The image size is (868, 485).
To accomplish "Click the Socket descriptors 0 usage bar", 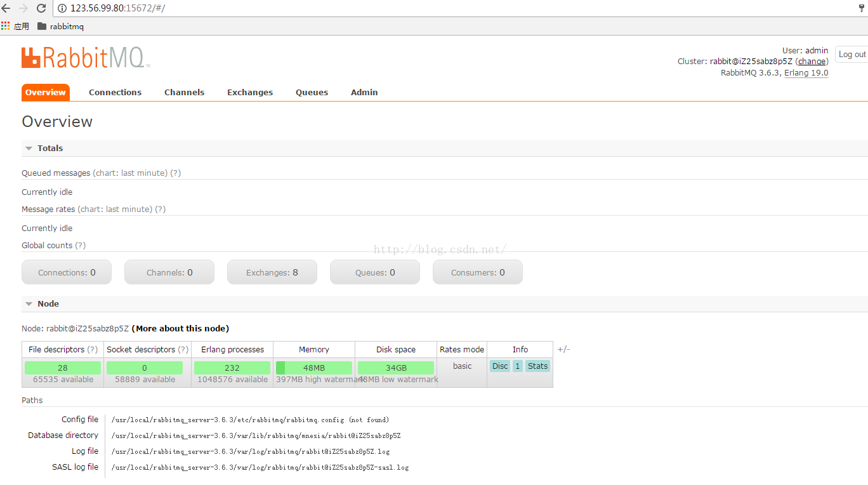I will (145, 368).
